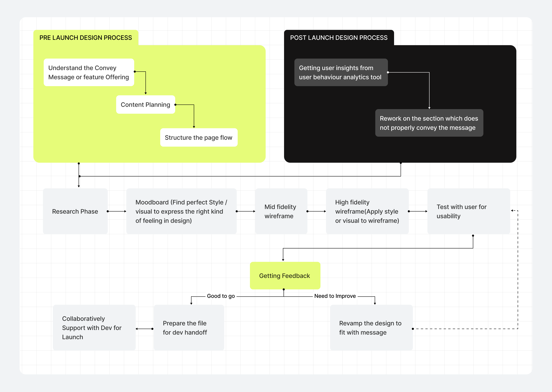Click the Moodboard step box

(x=181, y=211)
